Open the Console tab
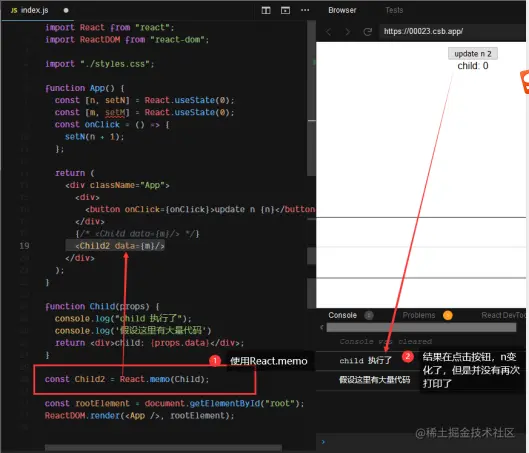Viewport: 529px width, 453px height. (342, 315)
